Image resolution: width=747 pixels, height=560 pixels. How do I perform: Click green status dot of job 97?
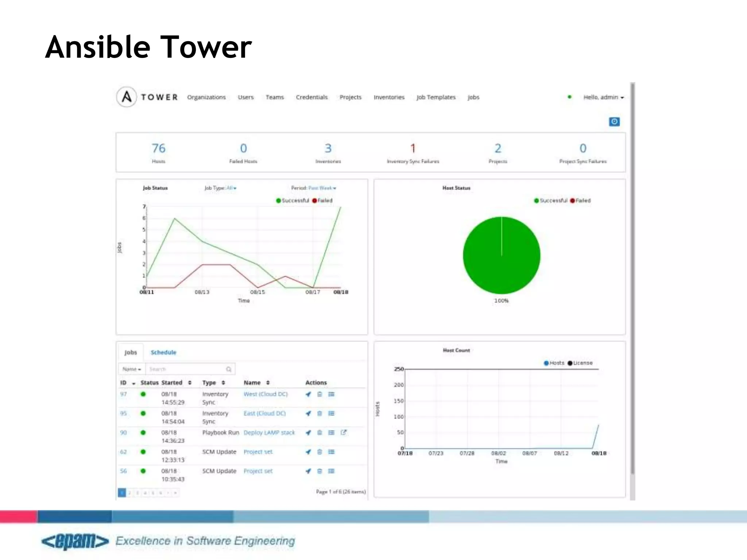(x=143, y=394)
